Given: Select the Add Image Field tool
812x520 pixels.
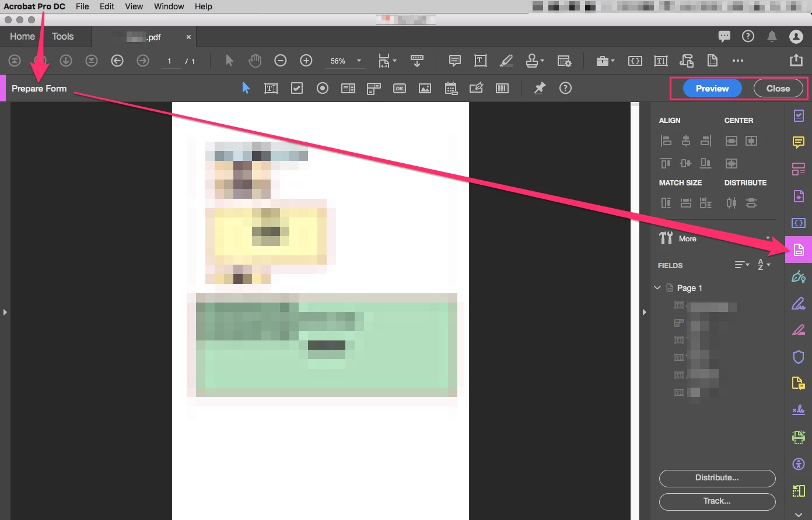Looking at the screenshot, I should [425, 89].
